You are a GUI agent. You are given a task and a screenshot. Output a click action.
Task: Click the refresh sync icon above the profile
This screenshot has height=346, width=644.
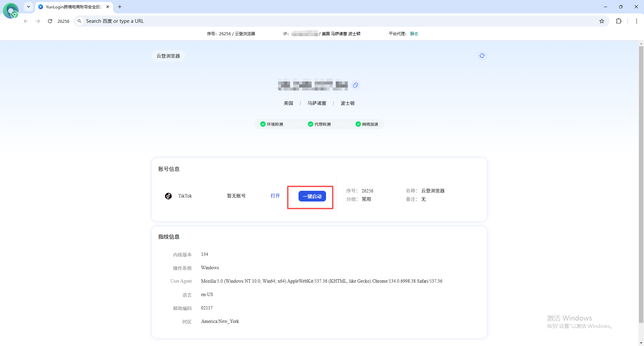(482, 55)
